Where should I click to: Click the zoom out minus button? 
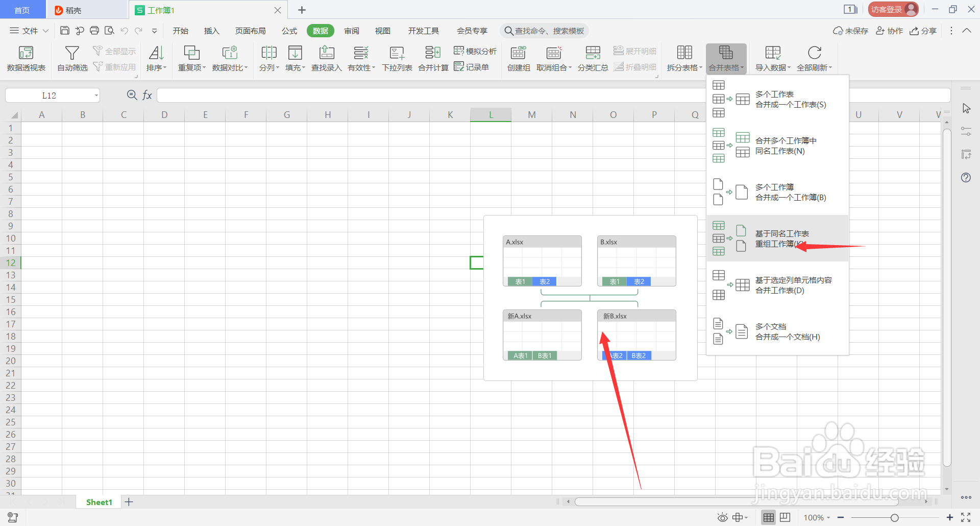(841, 517)
